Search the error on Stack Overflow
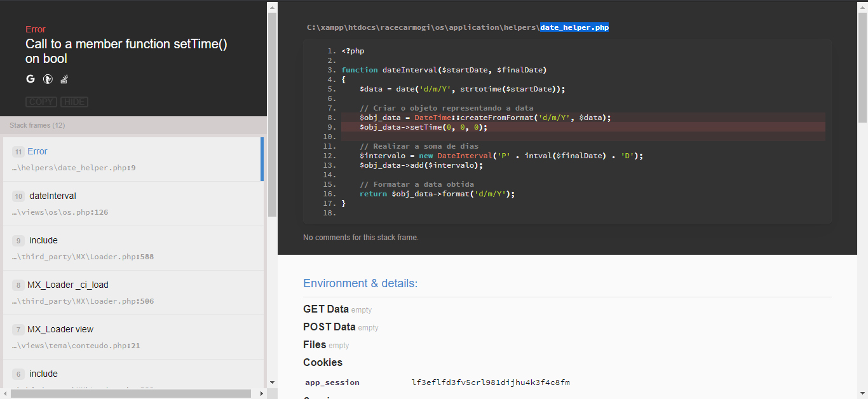Screen dimensions: 868x399 (x=64, y=79)
